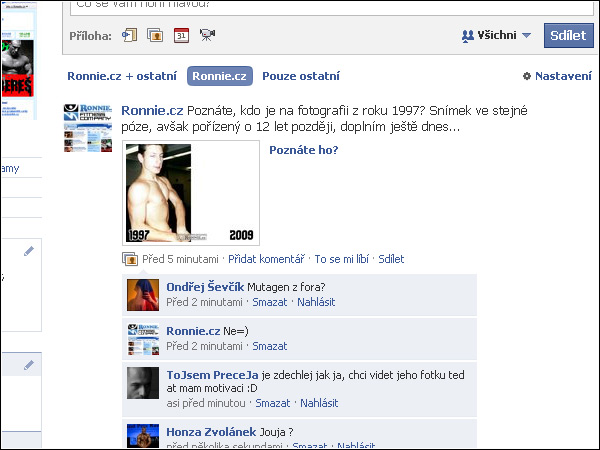Image resolution: width=600 pixels, height=450 pixels.
Task: Open ToJsem PreceJa's profile name
Action: pos(212,375)
